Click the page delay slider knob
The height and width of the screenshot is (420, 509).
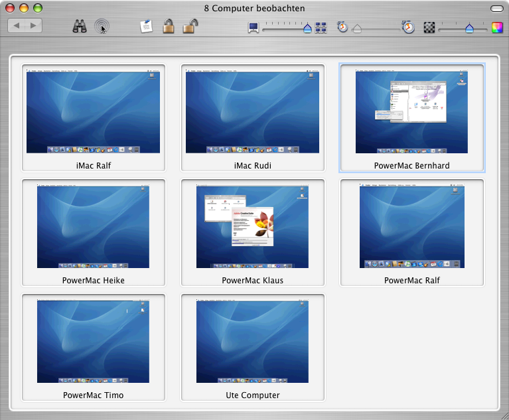(x=357, y=29)
